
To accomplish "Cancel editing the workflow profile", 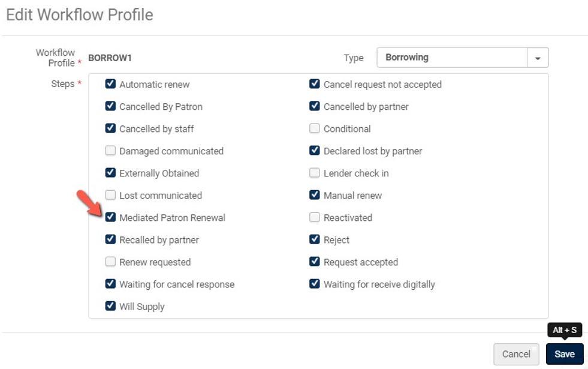I will point(516,354).
